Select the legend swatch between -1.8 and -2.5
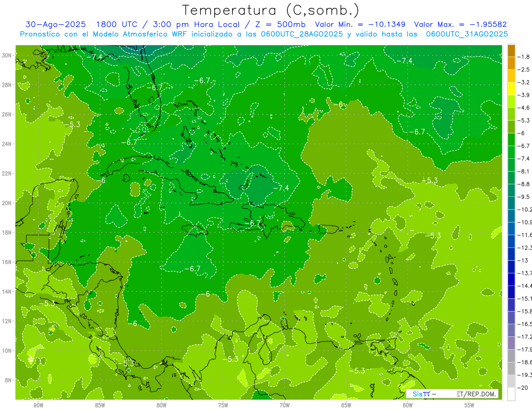Image resolution: width=532 pixels, height=411 pixels. (511, 63)
